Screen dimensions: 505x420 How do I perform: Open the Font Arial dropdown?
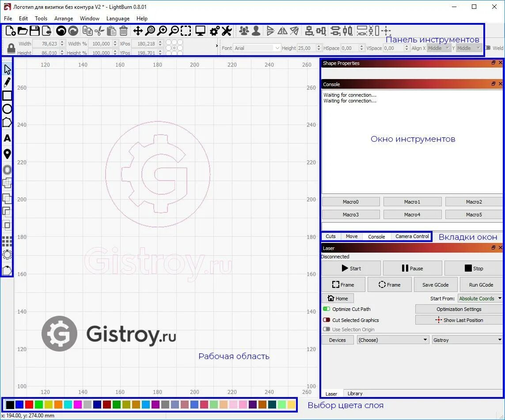tap(257, 48)
